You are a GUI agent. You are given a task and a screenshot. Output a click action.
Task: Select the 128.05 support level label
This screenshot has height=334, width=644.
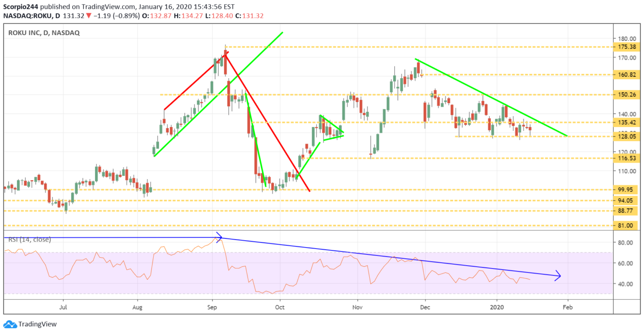pyautogui.click(x=626, y=137)
